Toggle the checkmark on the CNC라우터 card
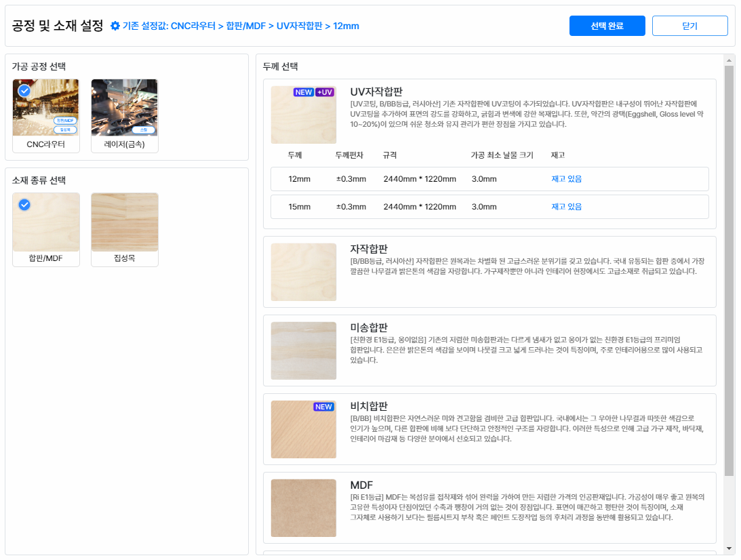The width and height of the screenshot is (741, 560). coord(24,91)
